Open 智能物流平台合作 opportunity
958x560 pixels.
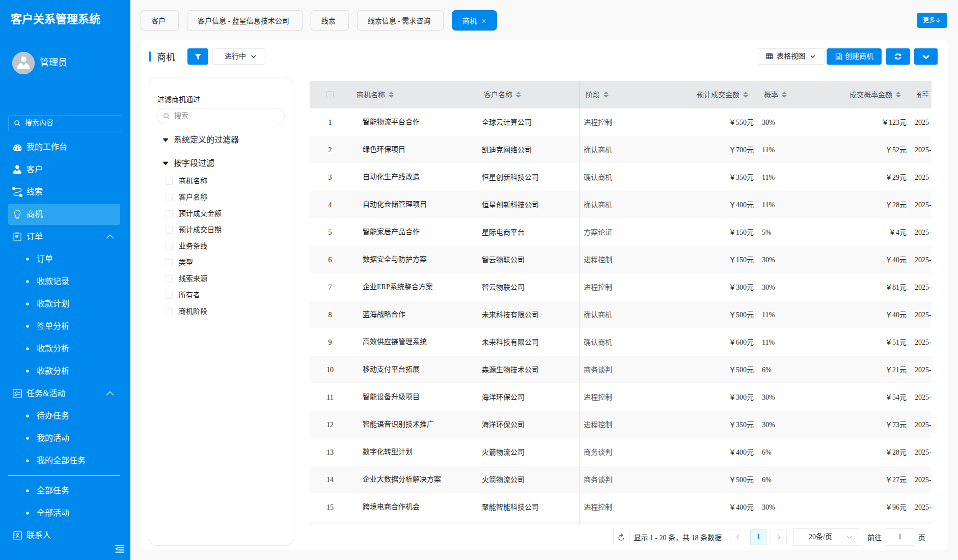pyautogui.click(x=391, y=122)
